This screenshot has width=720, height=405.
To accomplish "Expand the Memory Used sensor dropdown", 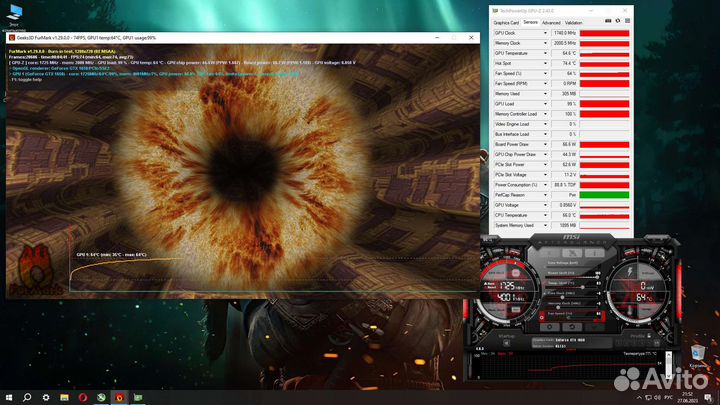I will [545, 94].
